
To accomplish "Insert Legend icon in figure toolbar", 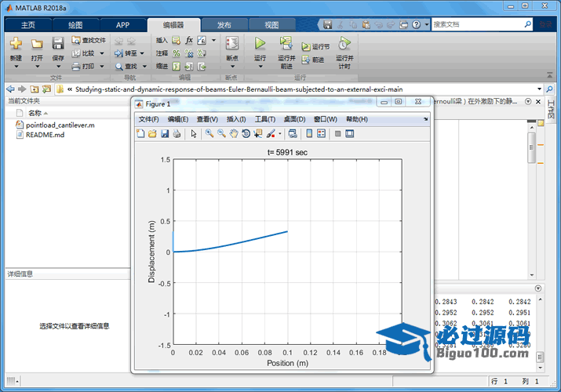I will pyautogui.click(x=321, y=133).
